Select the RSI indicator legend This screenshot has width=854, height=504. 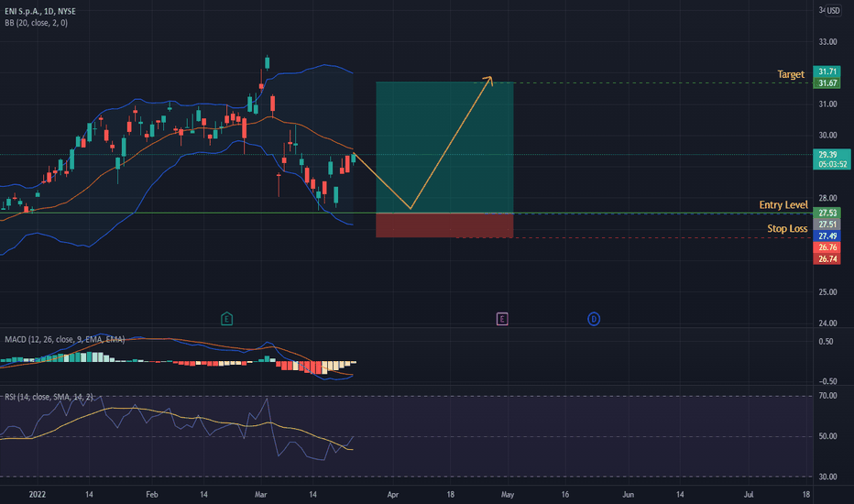tap(49, 397)
